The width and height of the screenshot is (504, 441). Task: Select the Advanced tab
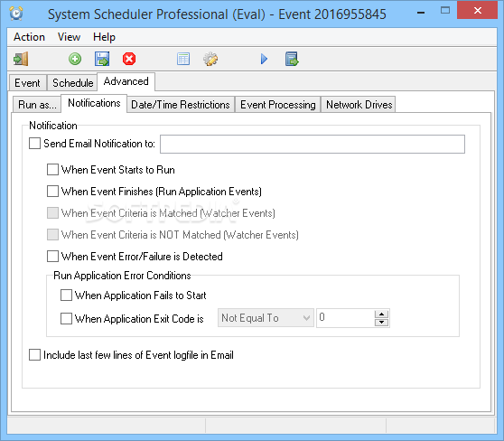point(126,81)
